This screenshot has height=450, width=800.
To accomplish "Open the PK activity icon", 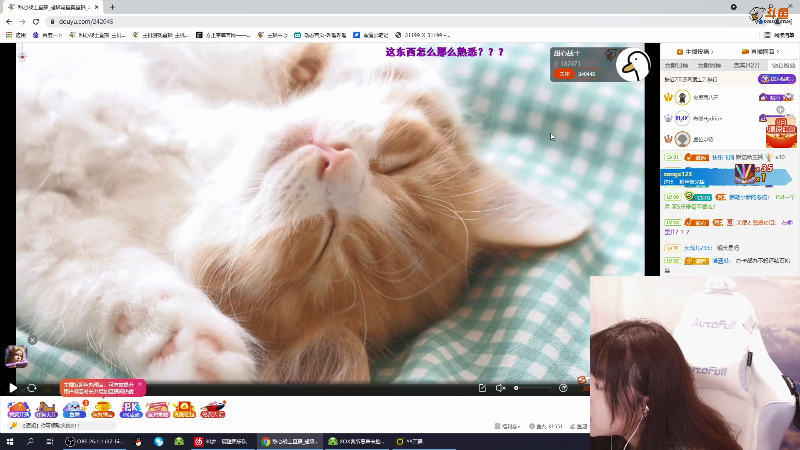I will (x=131, y=409).
